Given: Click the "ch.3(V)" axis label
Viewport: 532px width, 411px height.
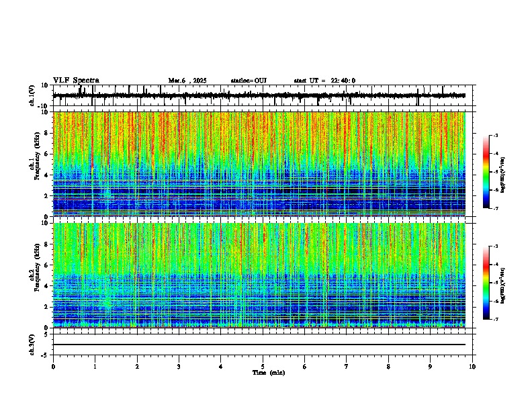Looking at the screenshot, I should [32, 345].
